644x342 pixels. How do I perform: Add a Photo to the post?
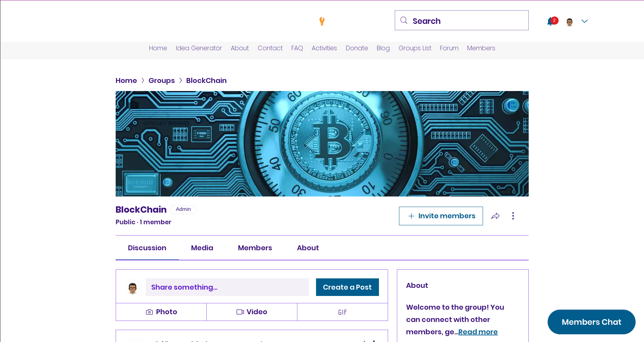161,312
